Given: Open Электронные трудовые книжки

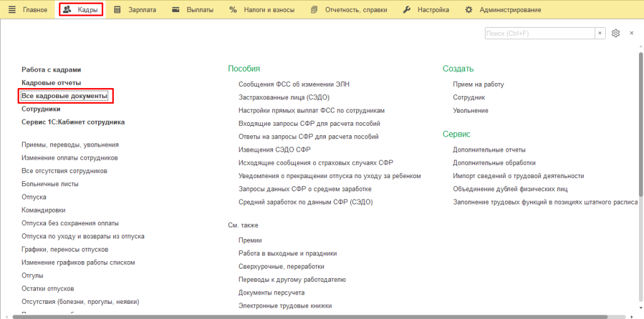Looking at the screenshot, I should [285, 306].
